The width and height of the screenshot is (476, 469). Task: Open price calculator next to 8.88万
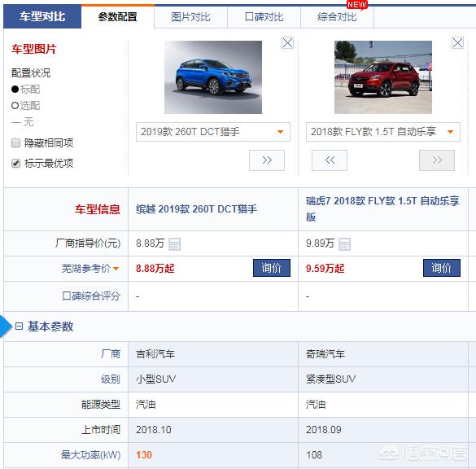pyautogui.click(x=175, y=244)
